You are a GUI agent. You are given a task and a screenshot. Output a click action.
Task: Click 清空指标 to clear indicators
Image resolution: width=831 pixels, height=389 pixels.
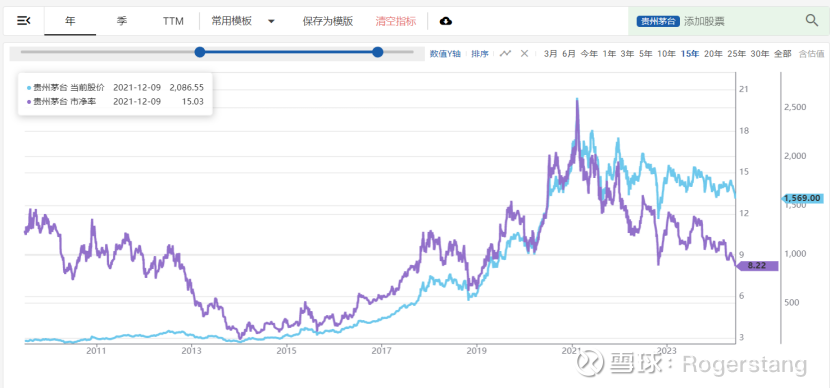click(396, 21)
